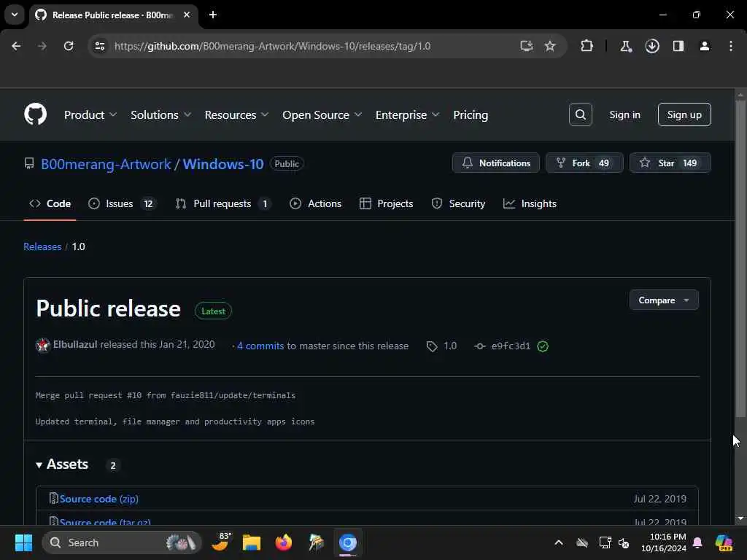Screen dimensions: 747x560
Task: Open the Chrome three-dot menu
Action: click(731, 46)
